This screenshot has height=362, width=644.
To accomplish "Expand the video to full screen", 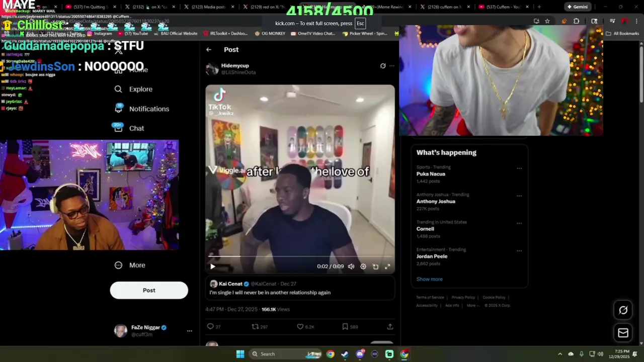I will pyautogui.click(x=387, y=266).
